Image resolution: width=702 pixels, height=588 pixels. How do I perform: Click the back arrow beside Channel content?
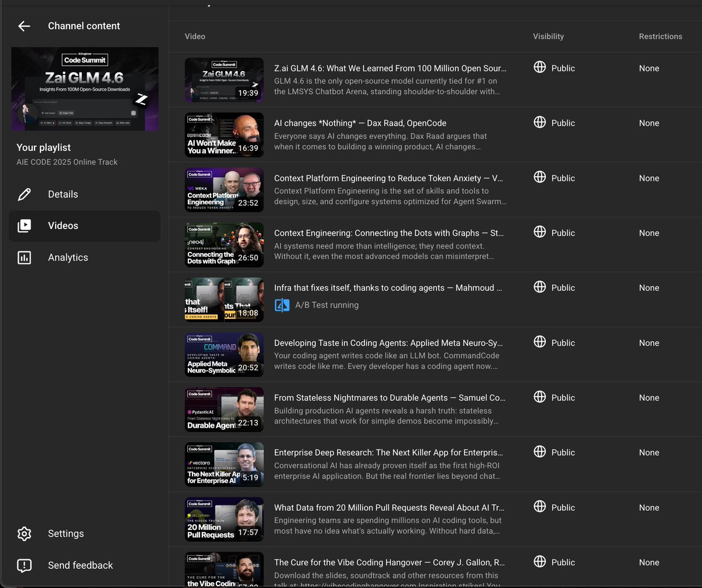point(23,26)
